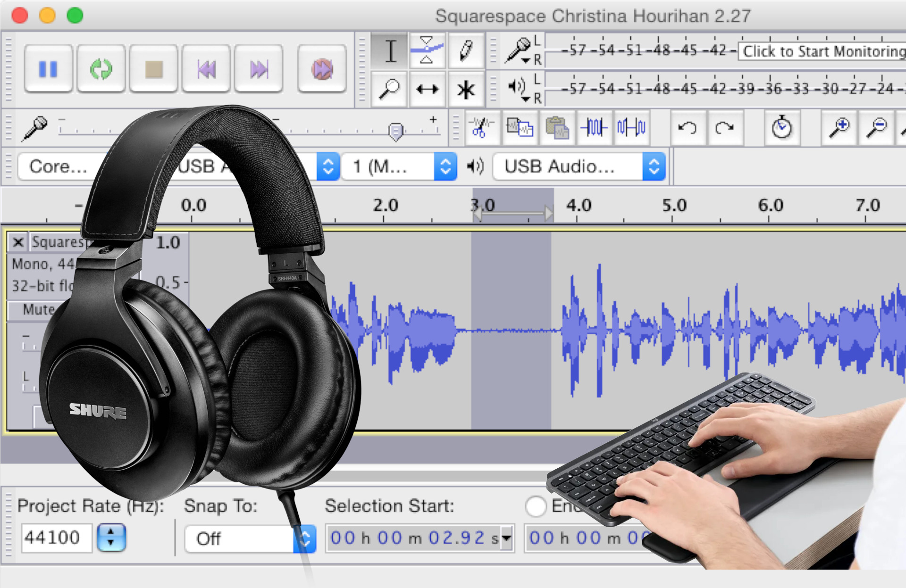Viewport: 906px width, 588px height.
Task: Click Trim Audio outside selection
Action: click(x=595, y=128)
